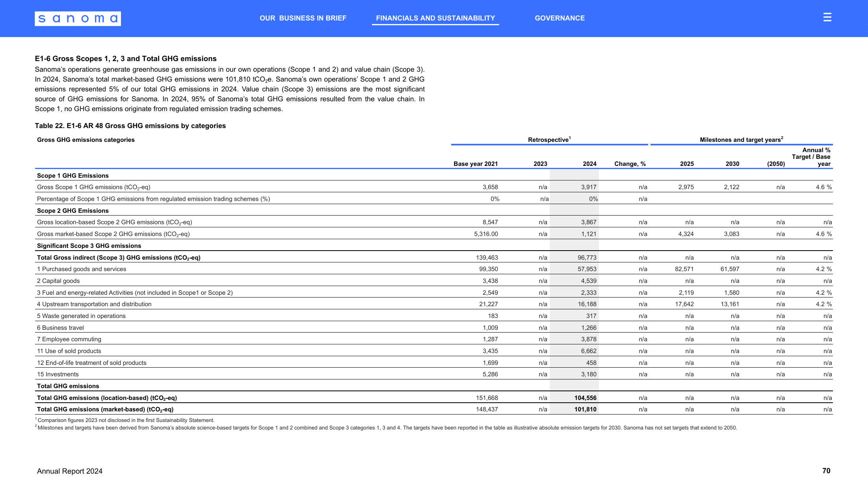Screen dimensions: 868x489
Task: Click Gross Scope 1 2025 milestone 2,975
Action: point(686,187)
